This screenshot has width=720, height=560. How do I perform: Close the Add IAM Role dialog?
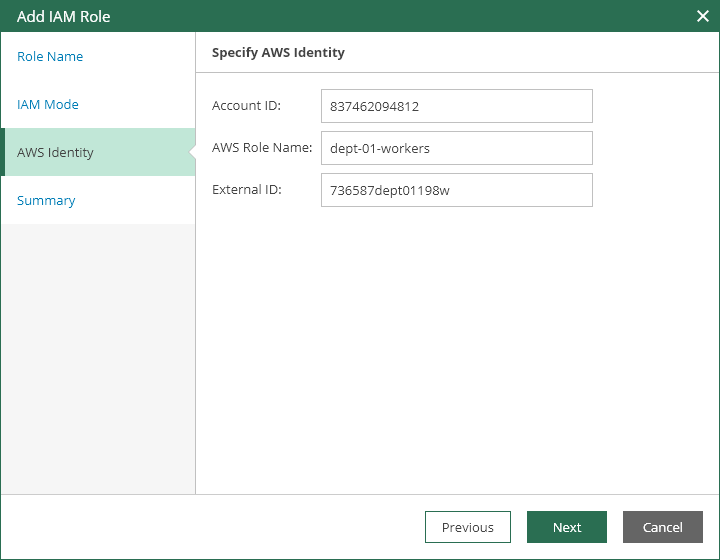tap(702, 16)
